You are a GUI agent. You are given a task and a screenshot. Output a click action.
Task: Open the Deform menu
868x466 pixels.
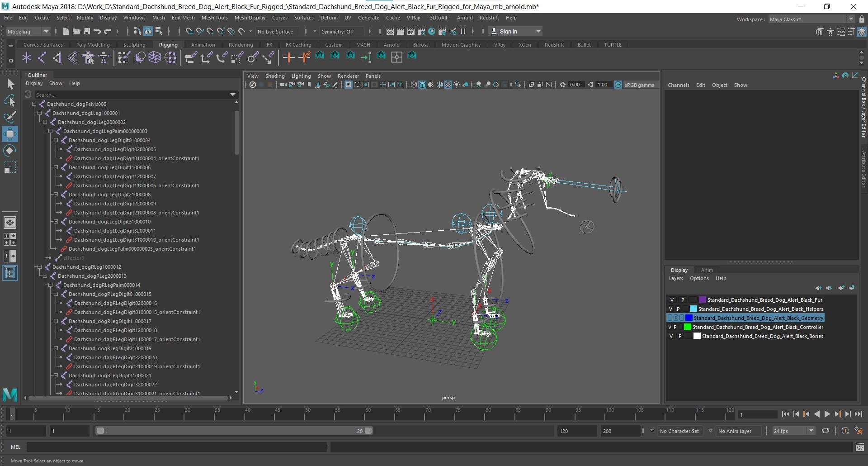[329, 18]
